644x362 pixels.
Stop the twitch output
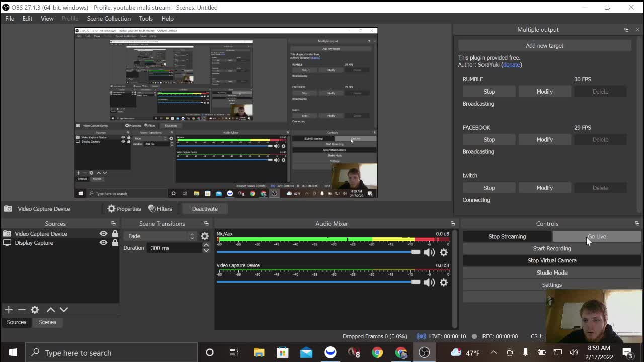point(489,188)
